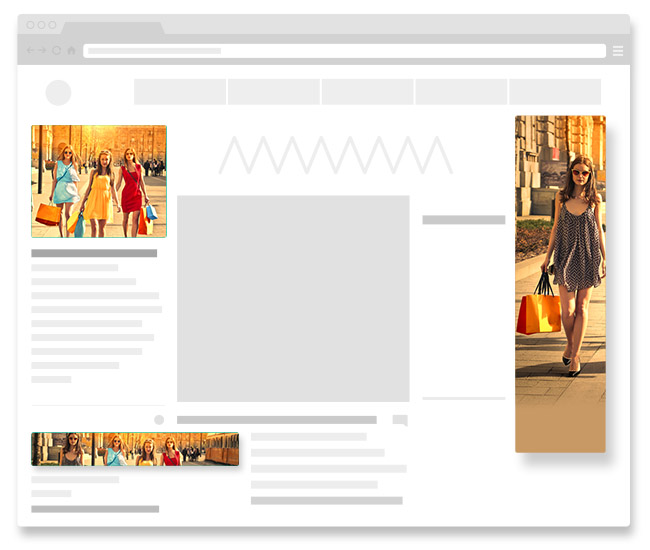Open the first navigation menu item

[180, 92]
